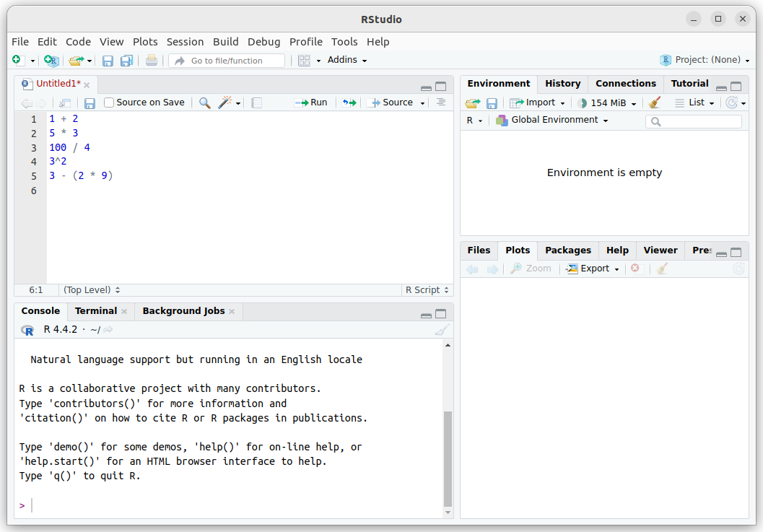Screen dimensions: 763x532
Task: Clear the console with broom icon
Action: (442, 330)
